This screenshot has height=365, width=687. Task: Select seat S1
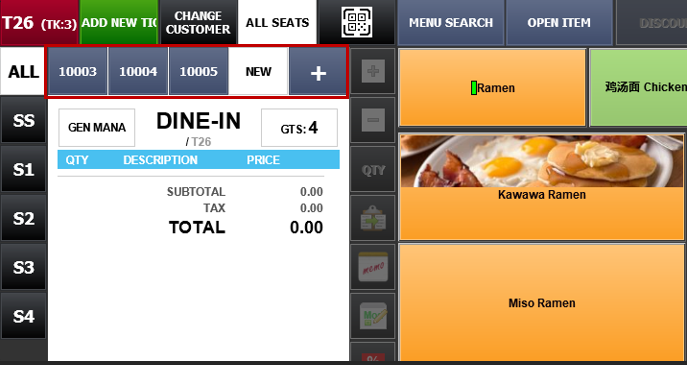23,169
